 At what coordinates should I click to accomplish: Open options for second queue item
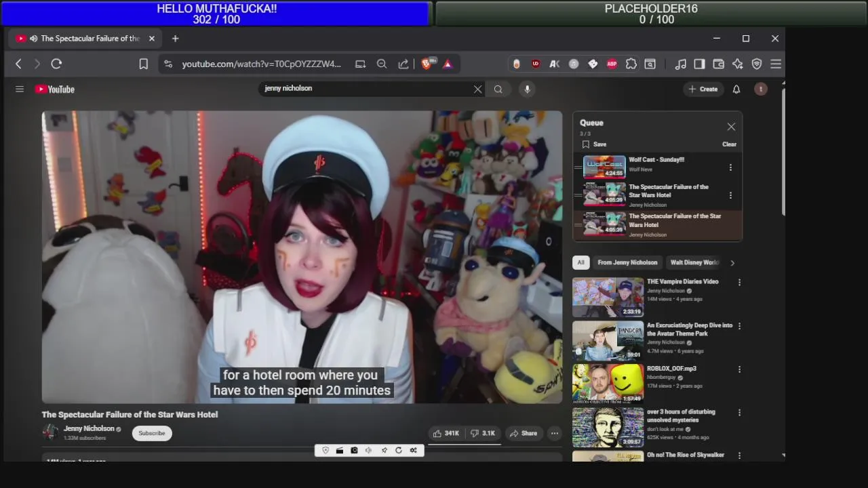[730, 195]
